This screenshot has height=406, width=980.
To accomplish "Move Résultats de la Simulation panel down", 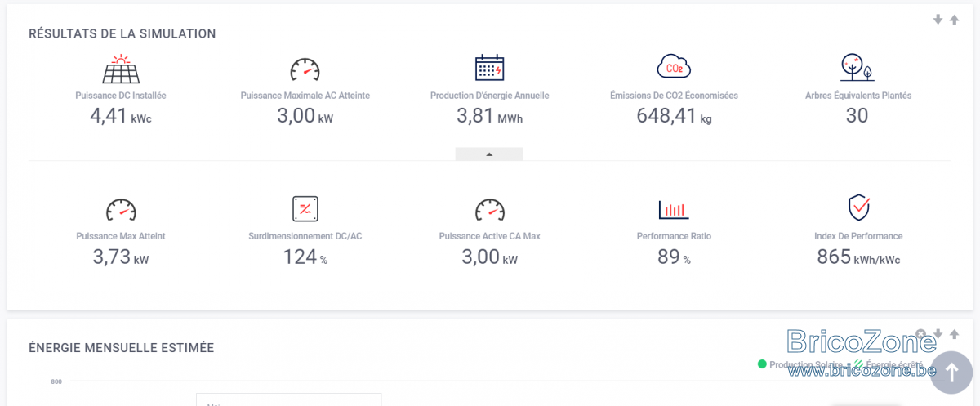I will coord(938,20).
